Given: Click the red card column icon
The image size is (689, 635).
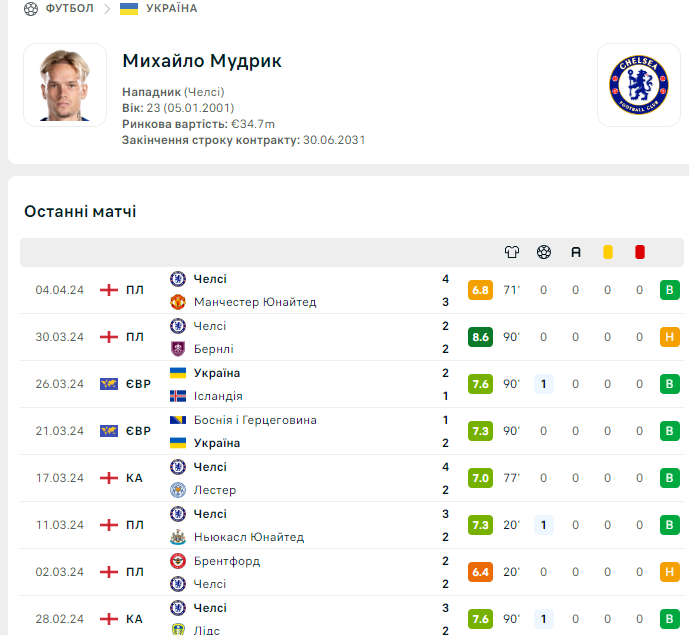Looking at the screenshot, I should coord(640,252).
